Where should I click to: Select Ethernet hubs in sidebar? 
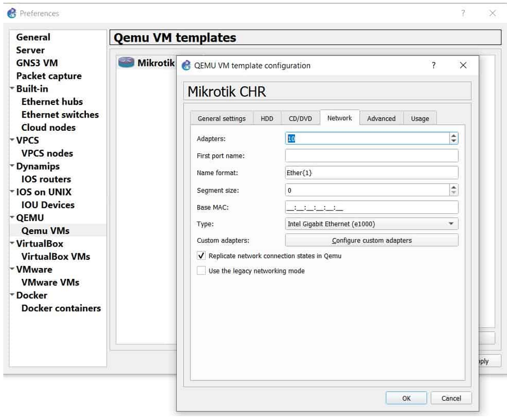coord(52,102)
